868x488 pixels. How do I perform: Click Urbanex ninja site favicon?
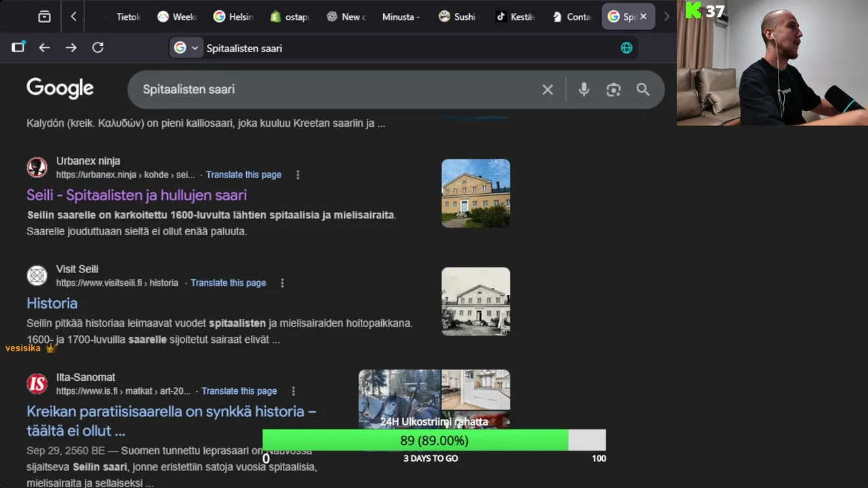click(37, 167)
